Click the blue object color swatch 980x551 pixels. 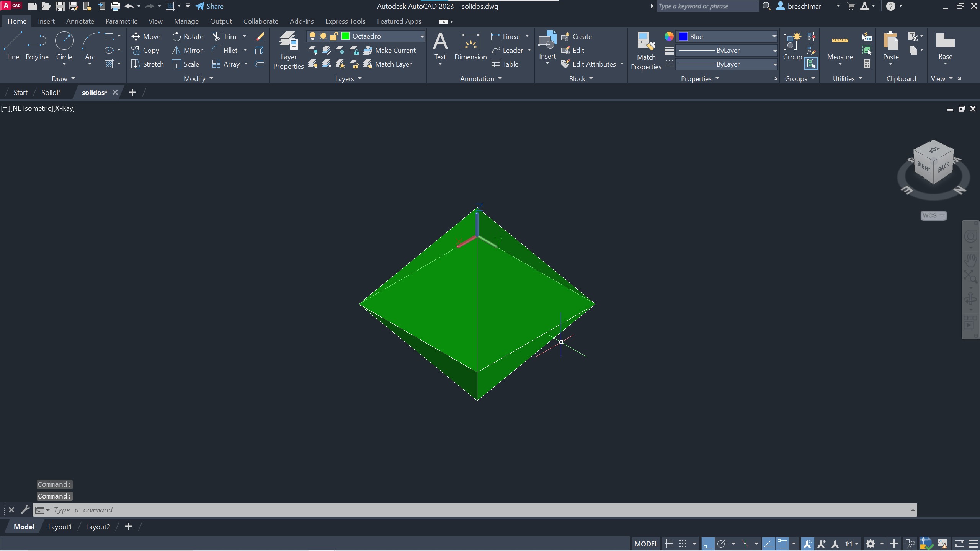tap(683, 36)
